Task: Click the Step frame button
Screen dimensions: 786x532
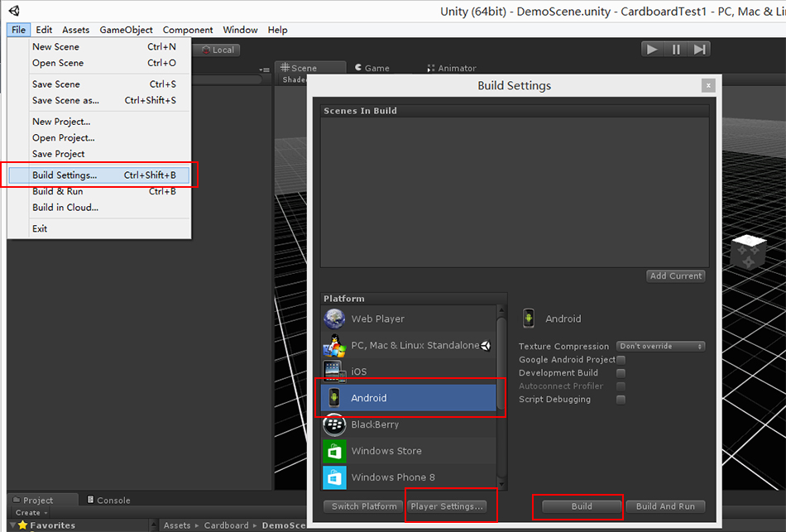Action: (x=699, y=50)
